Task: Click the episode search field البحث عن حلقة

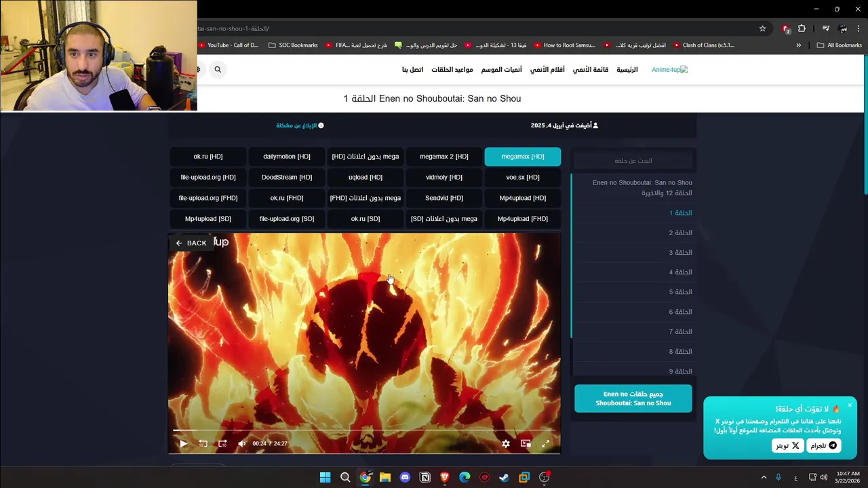Action: coord(633,161)
